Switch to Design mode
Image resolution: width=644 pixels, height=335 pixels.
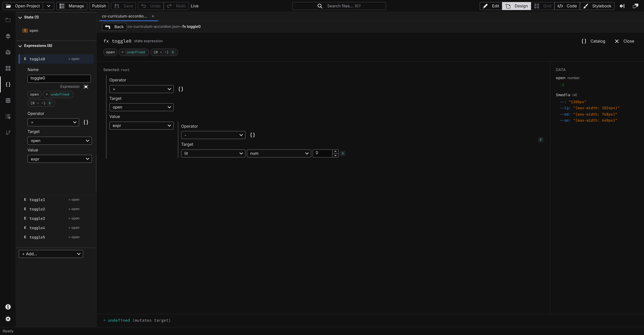coord(517,6)
